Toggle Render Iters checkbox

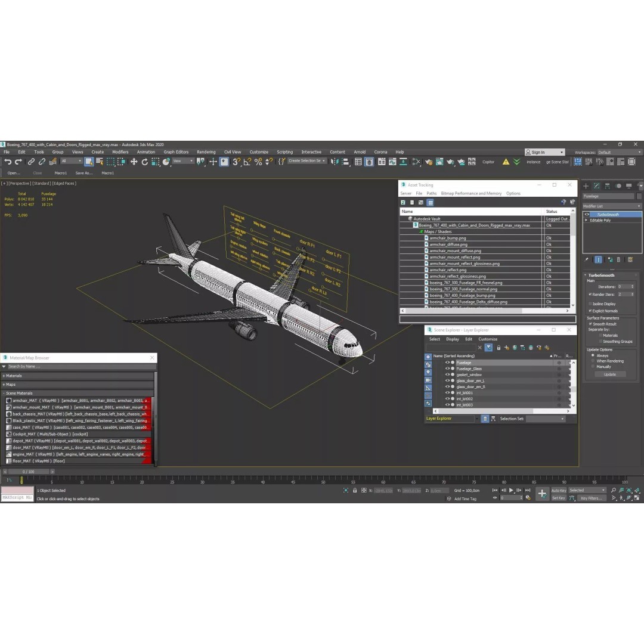coord(590,295)
